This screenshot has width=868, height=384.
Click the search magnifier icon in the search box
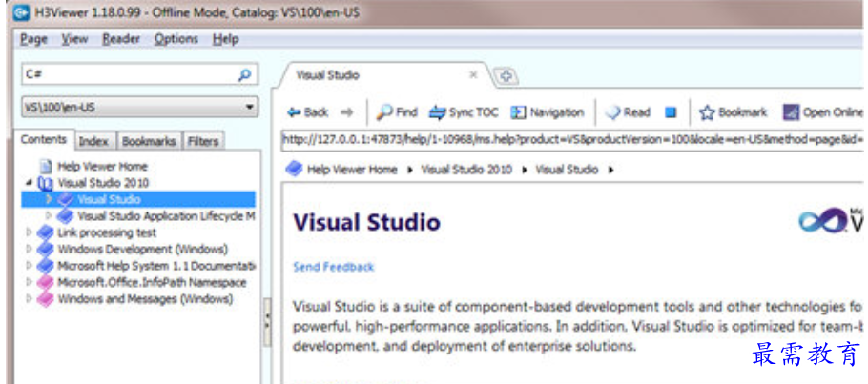pos(244,75)
